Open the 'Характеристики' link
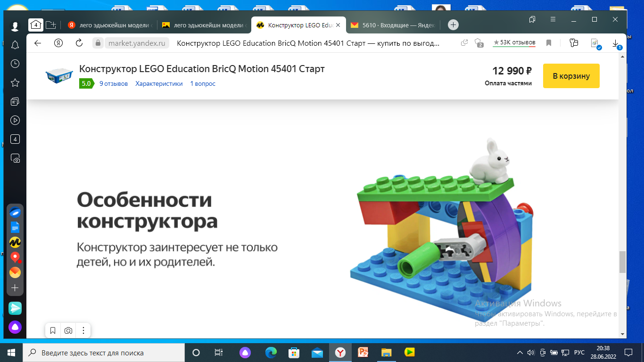Screen dimensions: 644x362 click(x=159, y=83)
